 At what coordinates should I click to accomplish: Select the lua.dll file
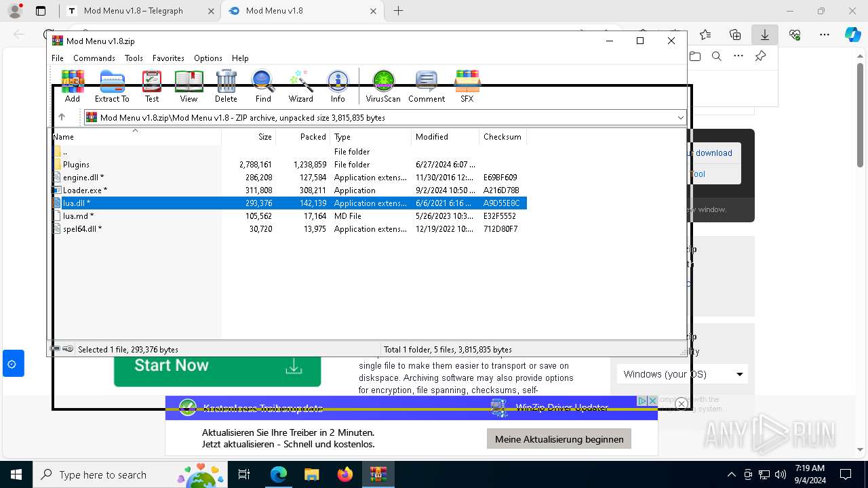[289, 203]
